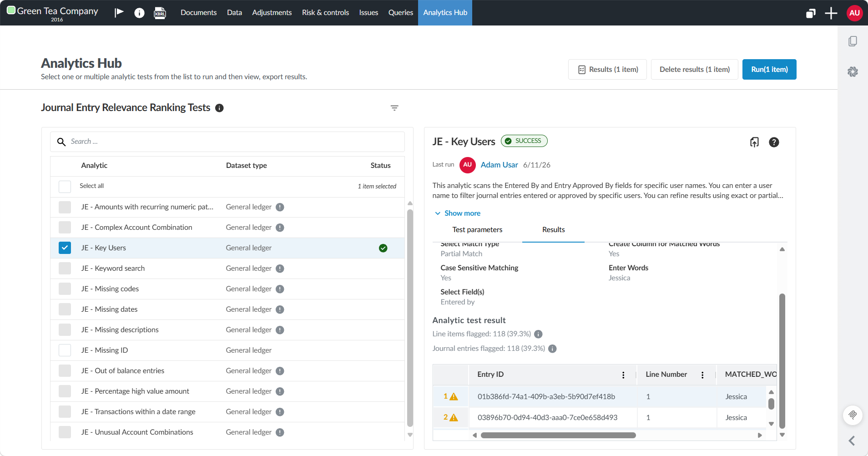Image resolution: width=868 pixels, height=456 pixels.
Task: Click info icon in JE - Keyword search row
Action: (280, 269)
